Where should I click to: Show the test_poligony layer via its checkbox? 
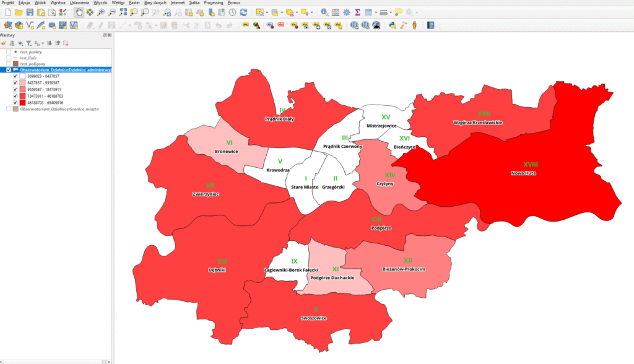coord(9,64)
